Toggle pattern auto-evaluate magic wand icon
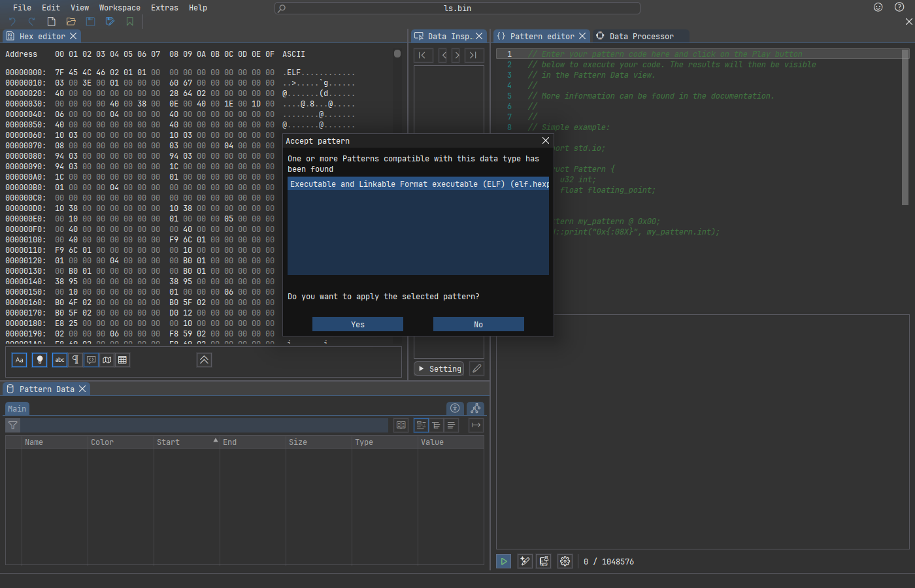The image size is (915, 588). coord(525,561)
